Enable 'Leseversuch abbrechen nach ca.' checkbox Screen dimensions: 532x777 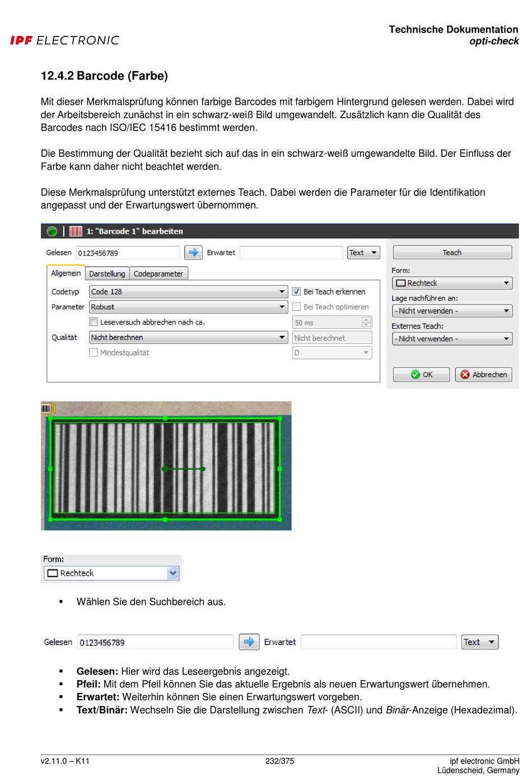(94, 322)
